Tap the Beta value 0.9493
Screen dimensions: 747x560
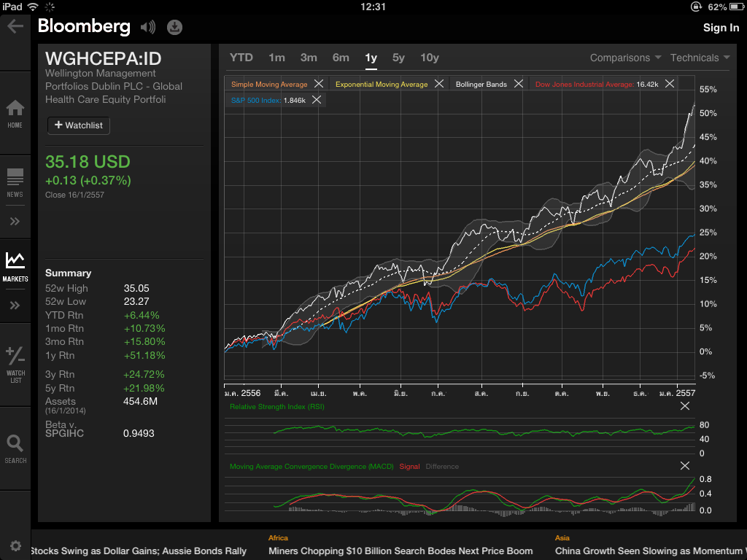[139, 433]
